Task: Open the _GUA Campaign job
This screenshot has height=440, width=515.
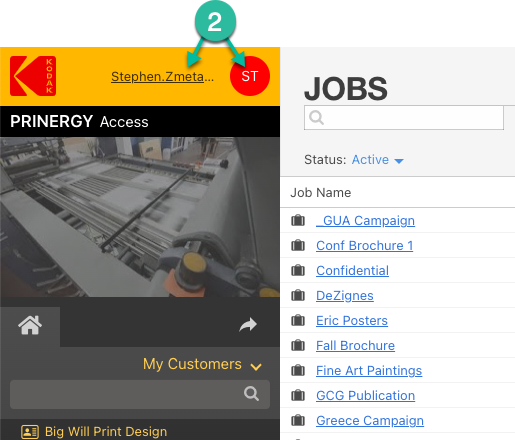Action: tap(365, 221)
